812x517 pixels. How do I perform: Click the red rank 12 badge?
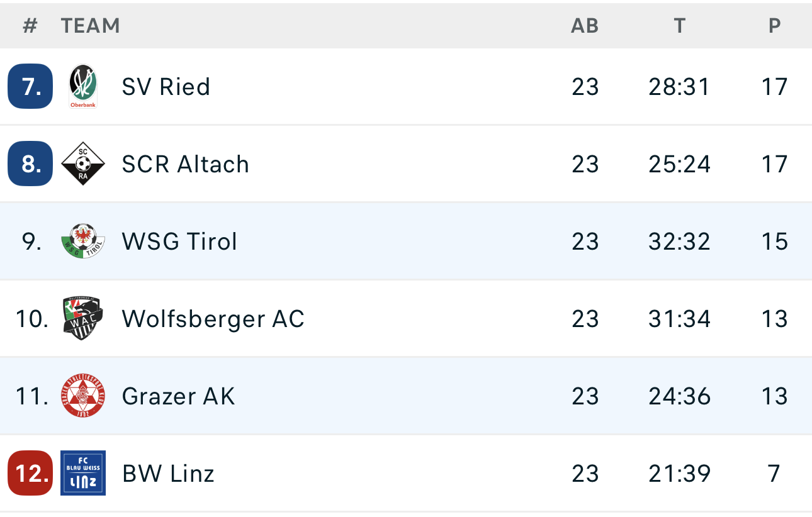30,473
